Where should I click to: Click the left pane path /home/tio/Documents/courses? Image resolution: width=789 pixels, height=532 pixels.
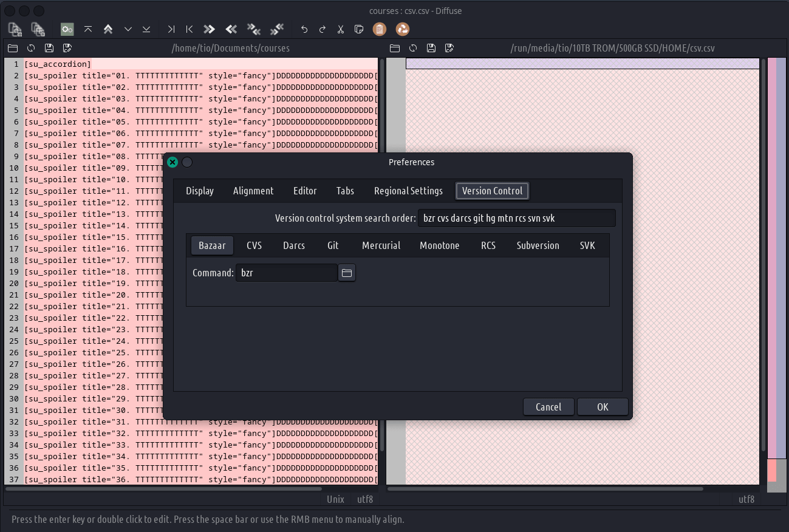point(231,48)
